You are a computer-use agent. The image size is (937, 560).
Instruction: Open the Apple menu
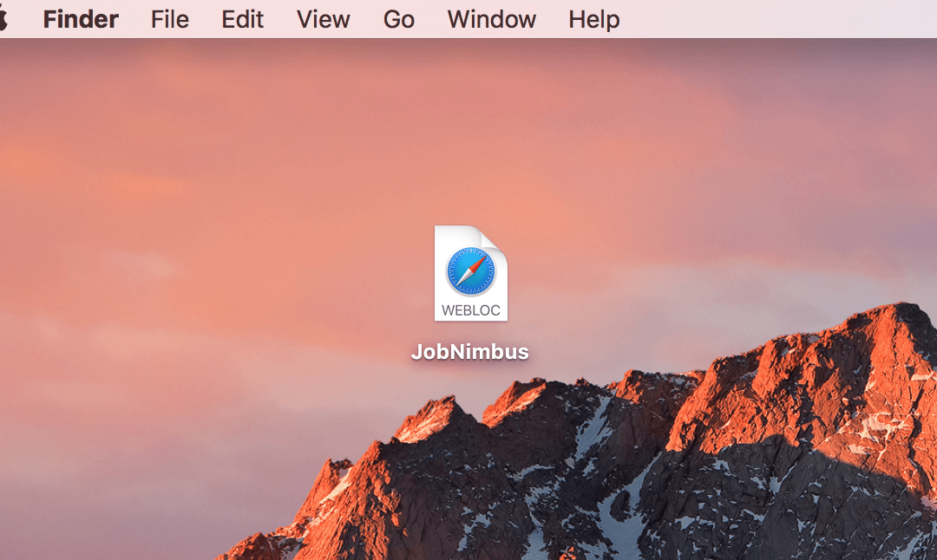pyautogui.click(x=3, y=18)
